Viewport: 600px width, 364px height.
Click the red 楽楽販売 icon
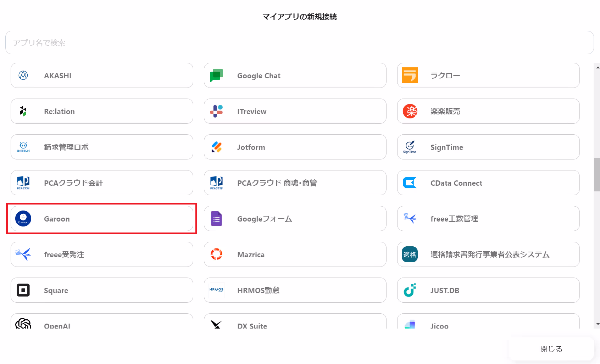[410, 111]
